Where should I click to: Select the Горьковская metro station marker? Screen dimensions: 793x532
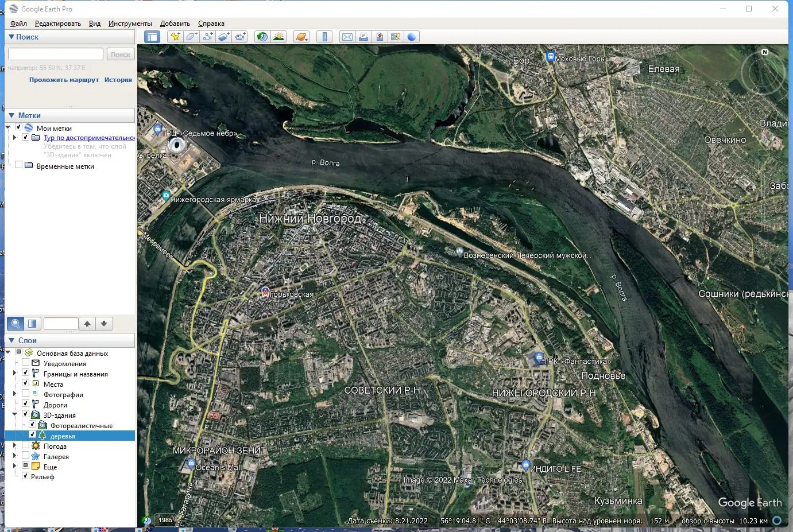tap(265, 292)
